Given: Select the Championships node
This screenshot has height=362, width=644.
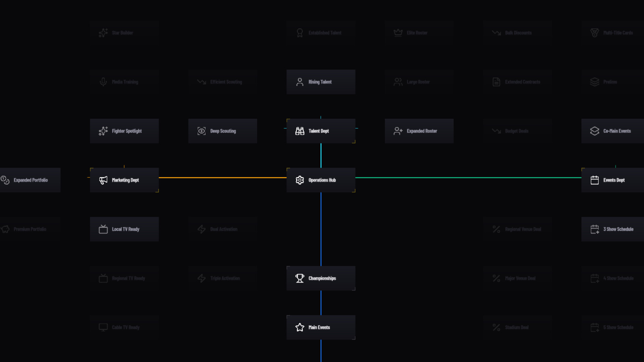Looking at the screenshot, I should 321,278.
